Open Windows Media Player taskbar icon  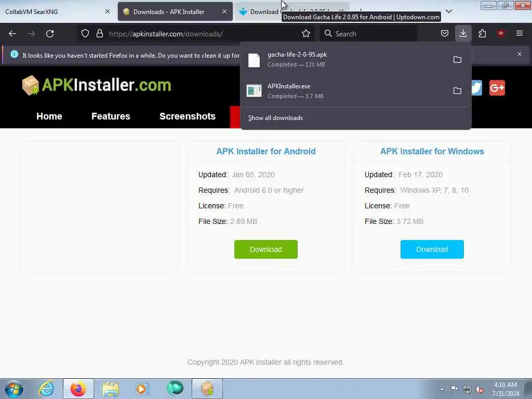click(x=142, y=389)
